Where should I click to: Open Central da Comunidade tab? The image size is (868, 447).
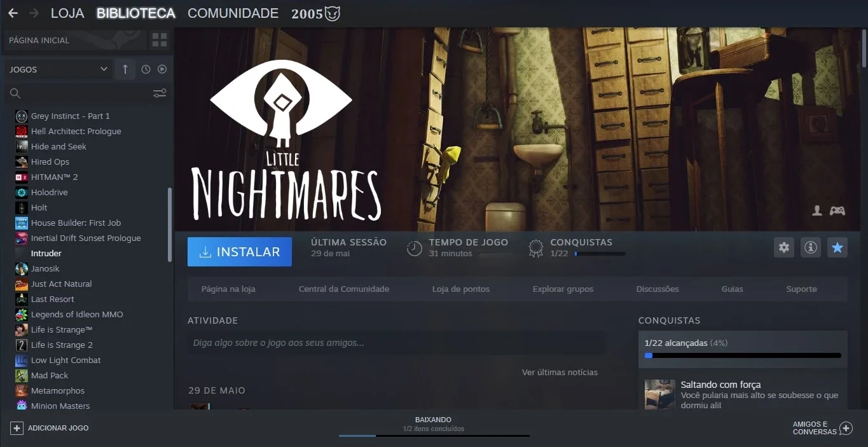tap(344, 289)
